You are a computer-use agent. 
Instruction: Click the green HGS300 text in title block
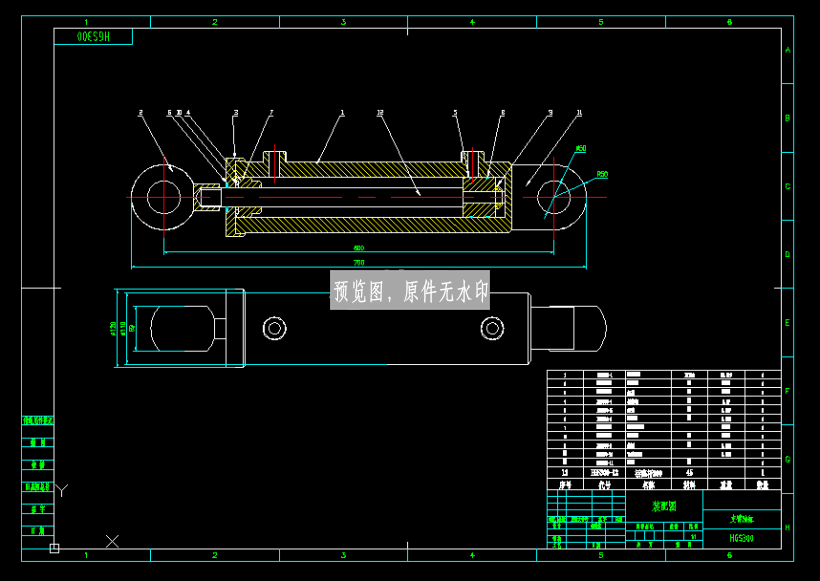coord(742,538)
